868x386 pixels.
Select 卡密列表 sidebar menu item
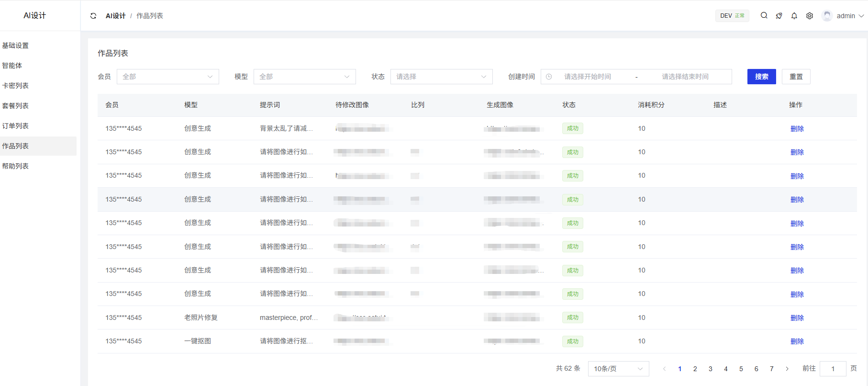15,86
